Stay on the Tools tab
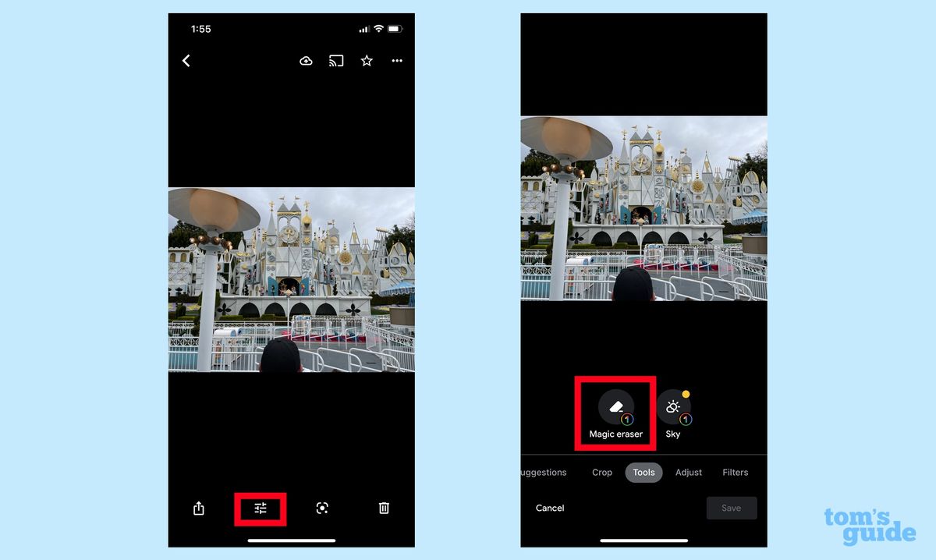Screen dimensions: 936x560 pyautogui.click(x=643, y=472)
